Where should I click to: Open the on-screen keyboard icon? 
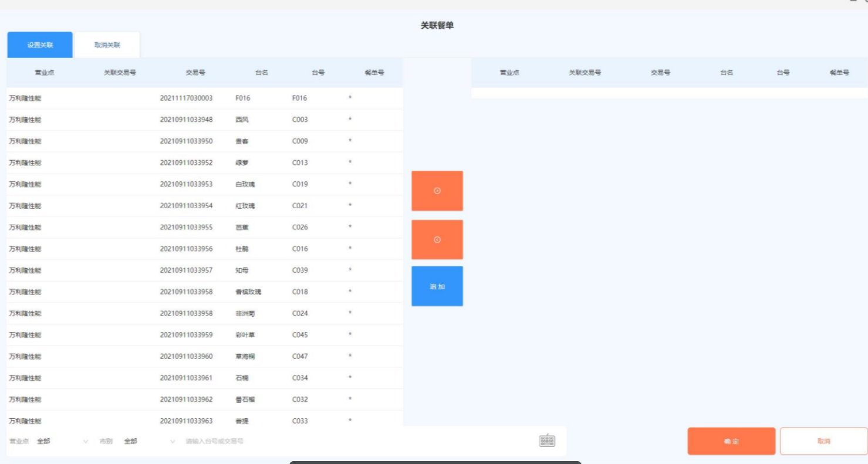[x=546, y=441]
